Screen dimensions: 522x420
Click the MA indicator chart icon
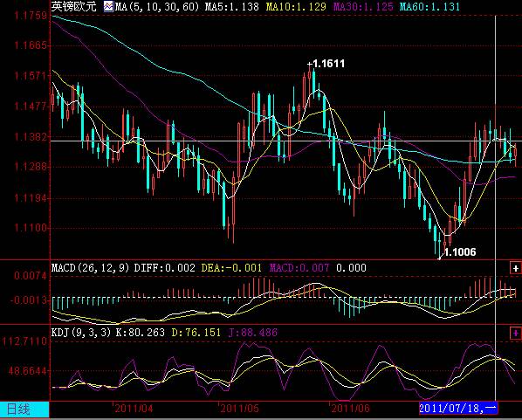pos(108,6)
